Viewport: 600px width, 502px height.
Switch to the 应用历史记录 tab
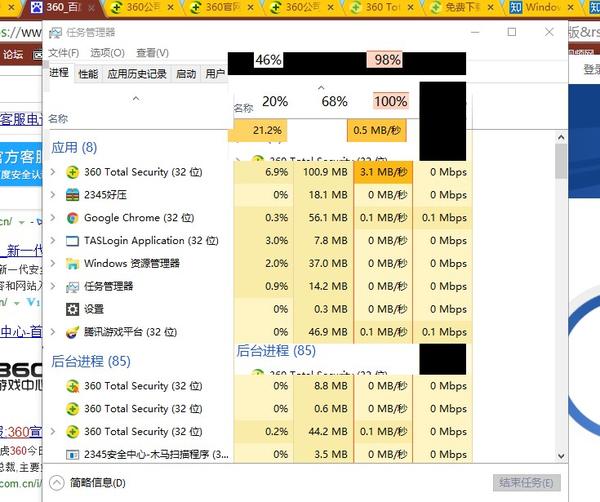pyautogui.click(x=137, y=74)
